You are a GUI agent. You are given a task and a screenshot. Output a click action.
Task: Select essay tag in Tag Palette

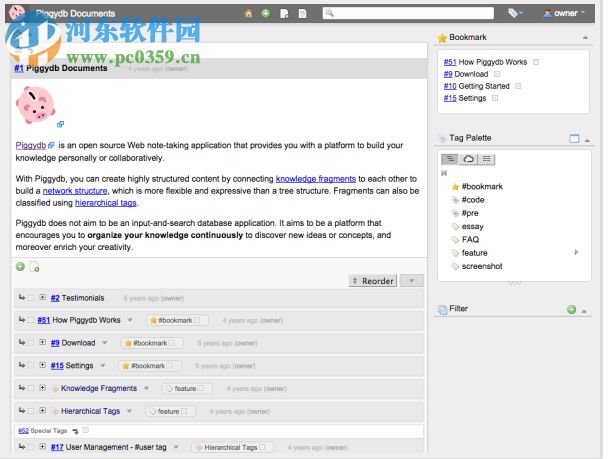point(472,226)
